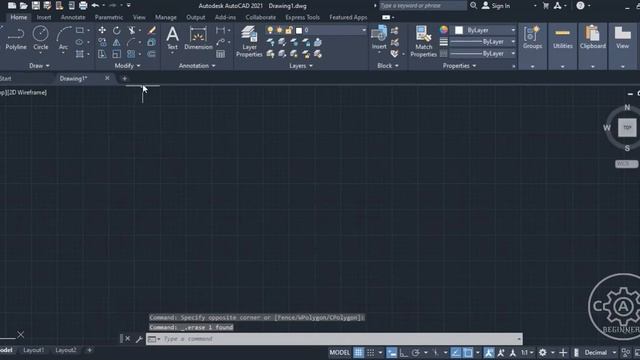This screenshot has height=360, width=640.
Task: Select the Hatch tool in Draw panel
Action: (x=80, y=54)
